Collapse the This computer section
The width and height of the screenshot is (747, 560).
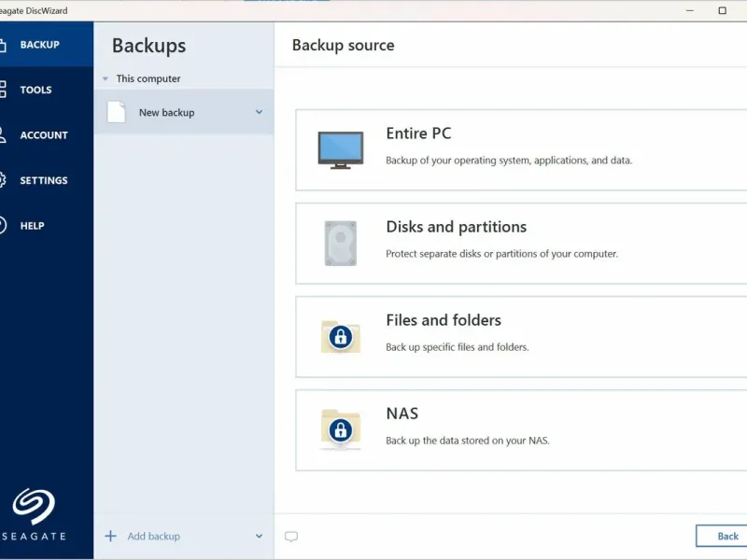106,79
